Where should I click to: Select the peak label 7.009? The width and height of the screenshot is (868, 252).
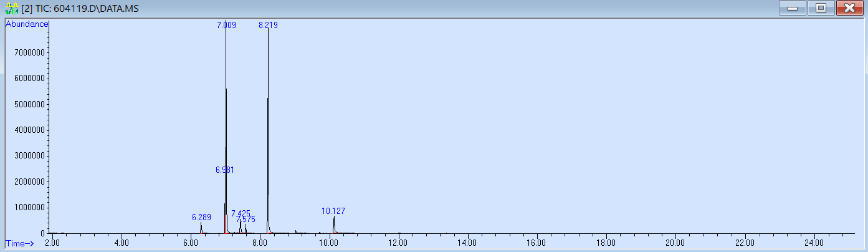click(226, 26)
